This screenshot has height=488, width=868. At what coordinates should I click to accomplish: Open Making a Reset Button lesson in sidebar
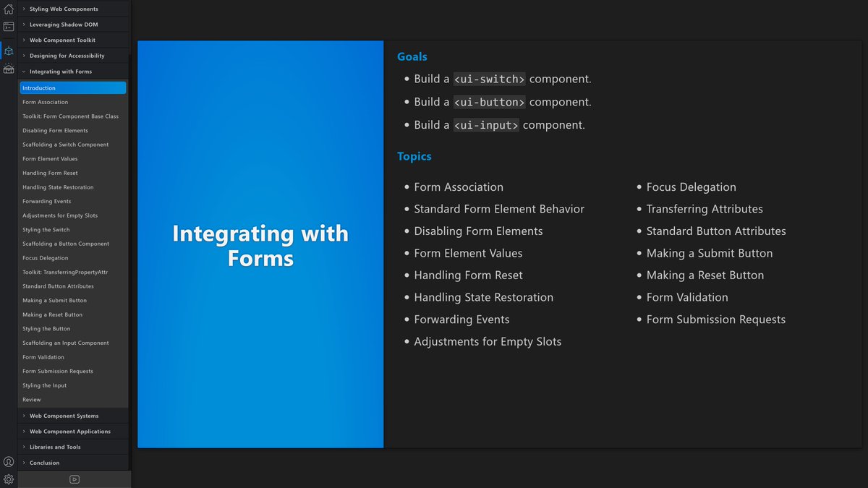coord(73,314)
